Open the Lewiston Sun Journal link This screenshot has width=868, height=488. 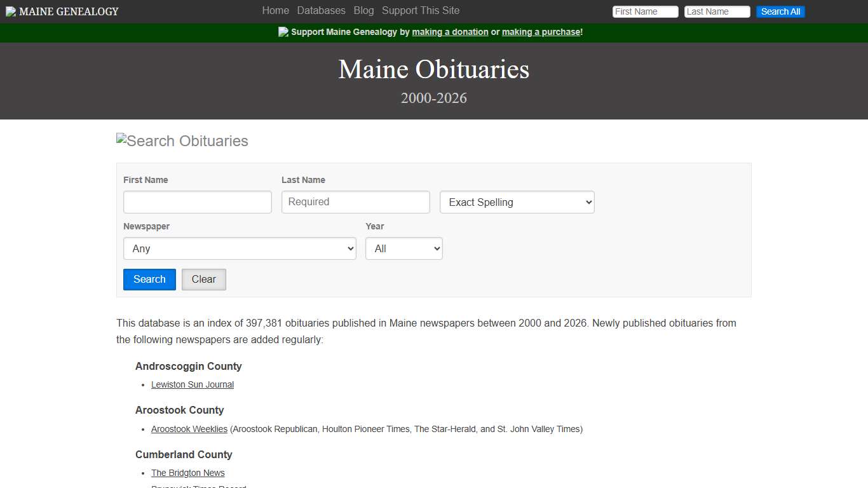[192, 384]
